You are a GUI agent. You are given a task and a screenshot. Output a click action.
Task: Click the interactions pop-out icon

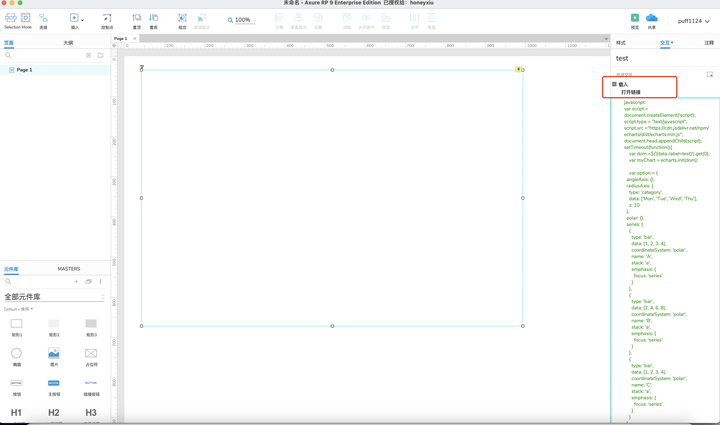click(710, 74)
